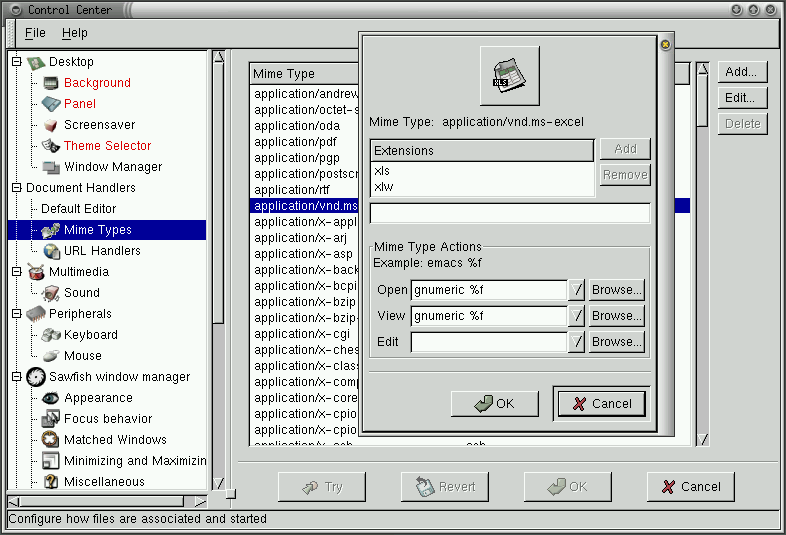This screenshot has height=535, width=786.
Task: Open Window Manager icon entry
Action: 51,167
